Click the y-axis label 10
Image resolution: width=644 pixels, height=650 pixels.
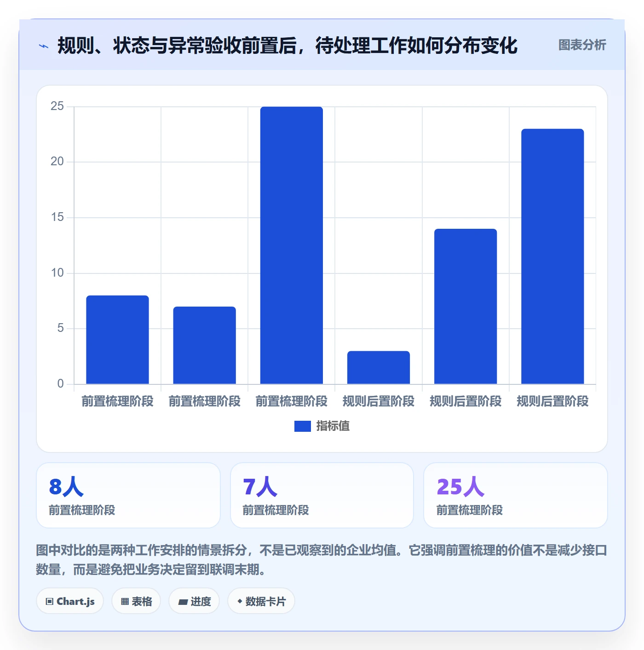tap(57, 273)
